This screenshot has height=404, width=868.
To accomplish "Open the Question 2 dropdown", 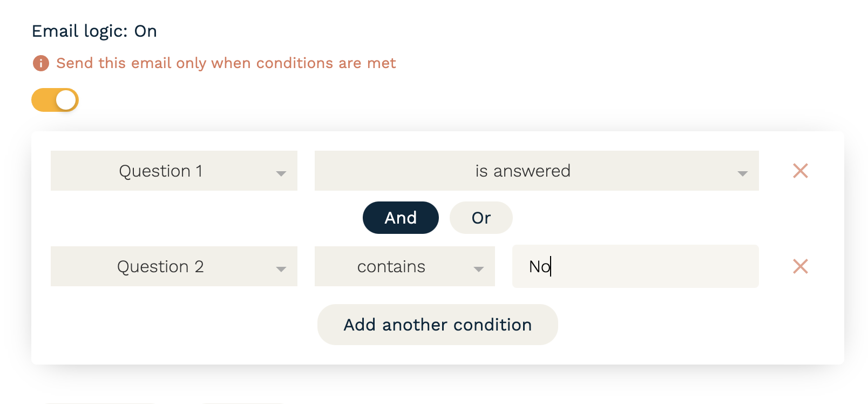I will pyautogui.click(x=173, y=266).
